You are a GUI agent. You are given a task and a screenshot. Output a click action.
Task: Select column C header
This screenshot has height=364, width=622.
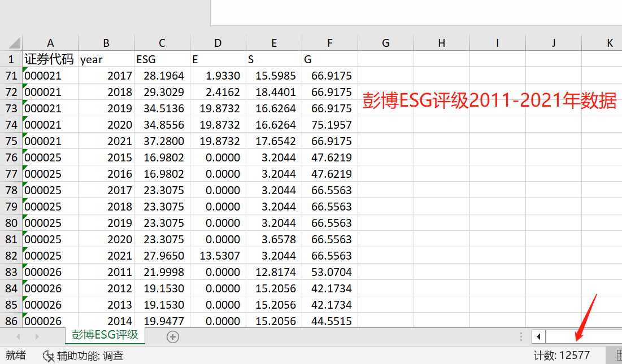tap(162, 43)
